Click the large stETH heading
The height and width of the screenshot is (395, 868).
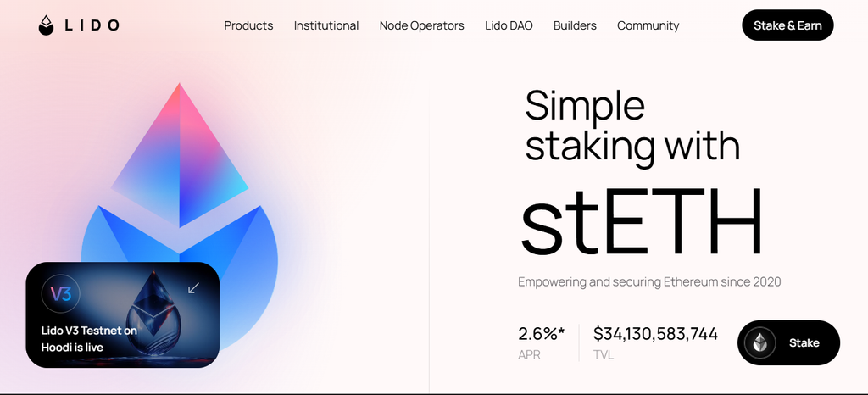tap(642, 220)
